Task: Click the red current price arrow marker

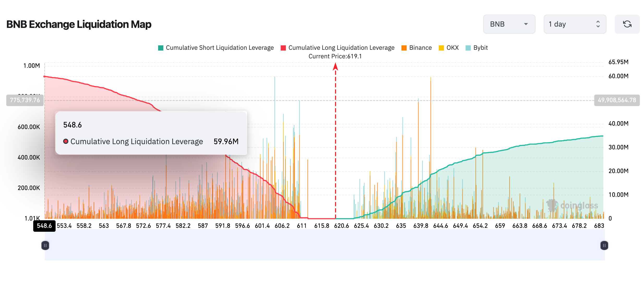Action: pyautogui.click(x=336, y=67)
